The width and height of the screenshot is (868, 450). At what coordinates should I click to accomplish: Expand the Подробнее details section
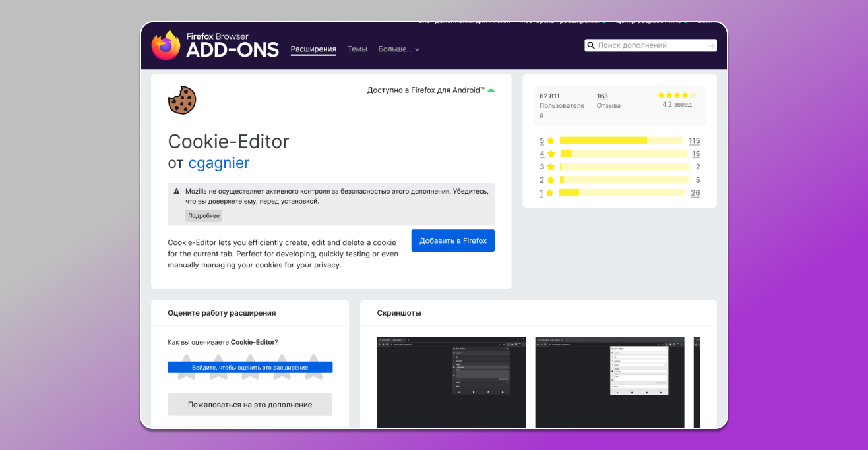[x=204, y=215]
